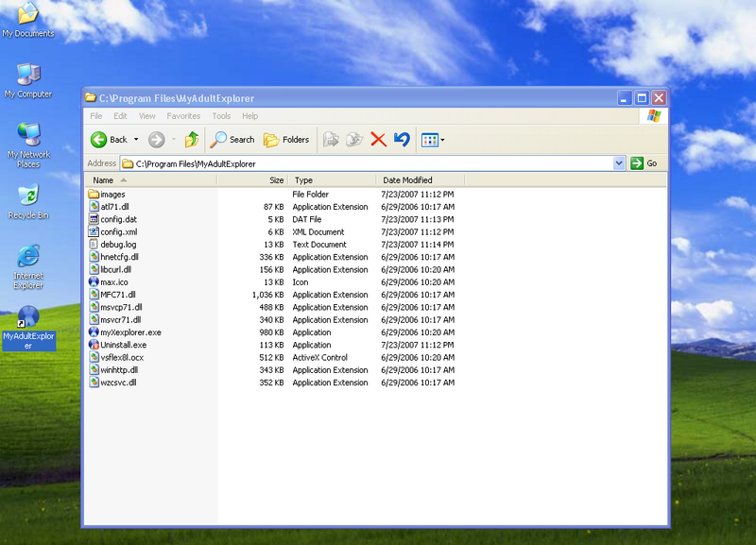Open the Help menu
Screen dimensions: 756x545
(249, 116)
